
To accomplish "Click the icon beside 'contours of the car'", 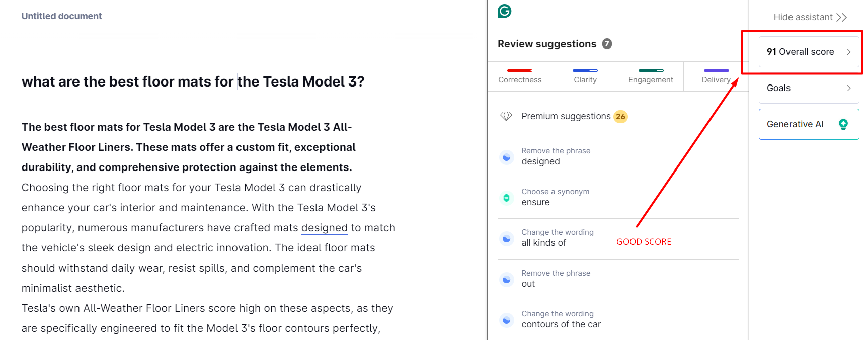I will (507, 320).
